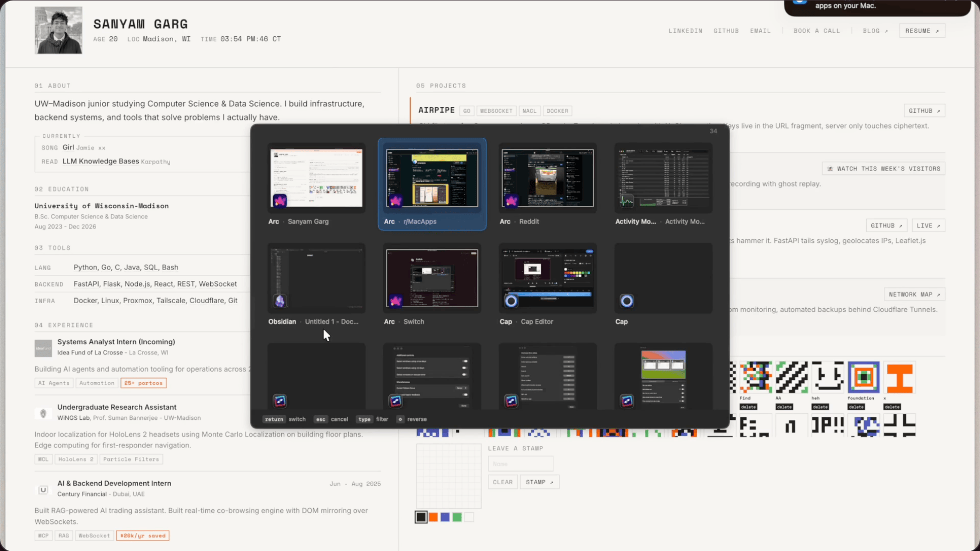Click the 'Find' pixel stamp
The height and width of the screenshot is (551, 980).
[756, 377]
